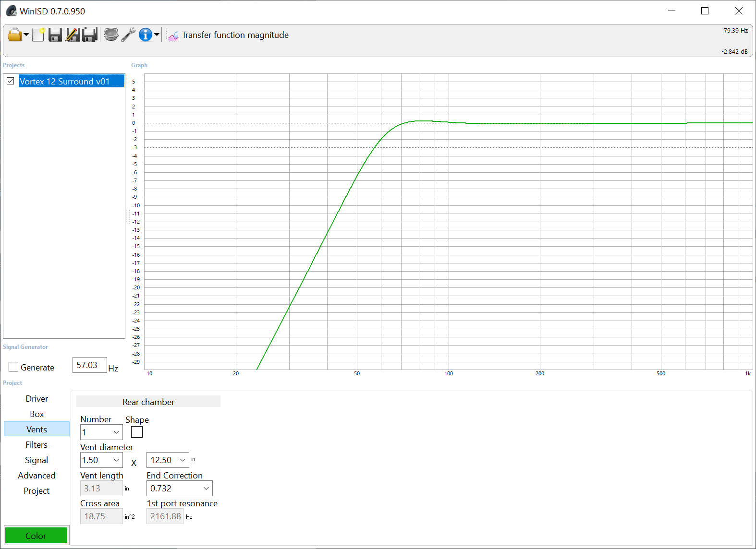The width and height of the screenshot is (756, 549).
Task: Enable the Generate signal checkbox
Action: 13,367
